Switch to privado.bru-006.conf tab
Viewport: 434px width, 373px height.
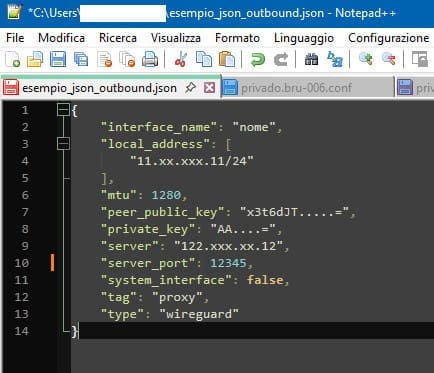296,88
